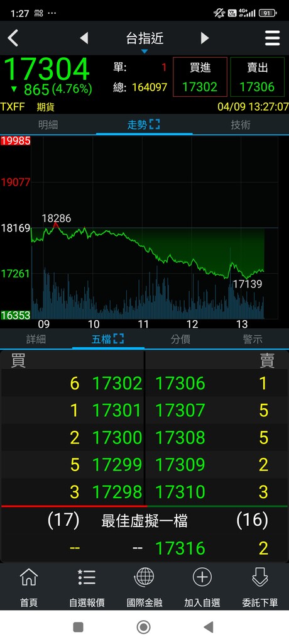Tap 加入自選 plus icon
Screen dimensions: 289x644
click(x=202, y=577)
